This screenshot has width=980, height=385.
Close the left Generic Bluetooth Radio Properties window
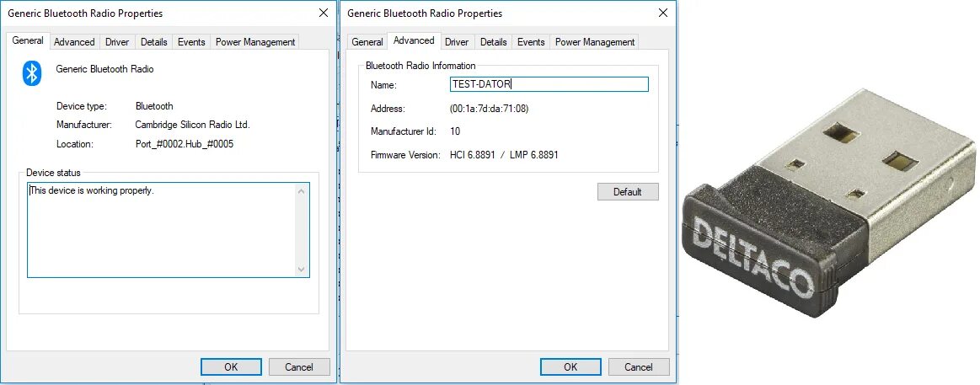point(323,13)
